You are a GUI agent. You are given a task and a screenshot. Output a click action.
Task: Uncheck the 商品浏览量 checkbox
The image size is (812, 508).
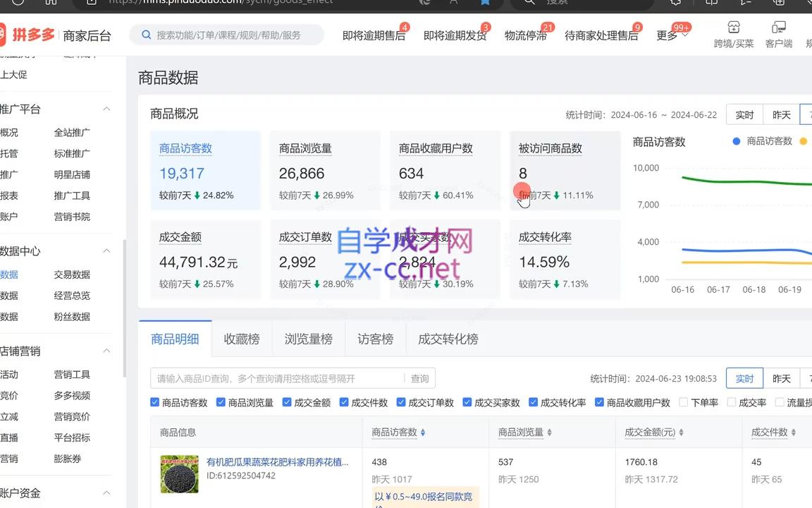pos(221,402)
